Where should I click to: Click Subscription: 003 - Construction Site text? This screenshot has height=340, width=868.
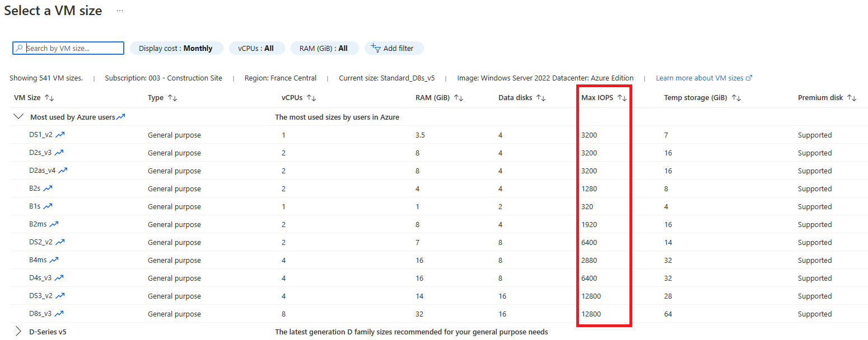(x=164, y=78)
